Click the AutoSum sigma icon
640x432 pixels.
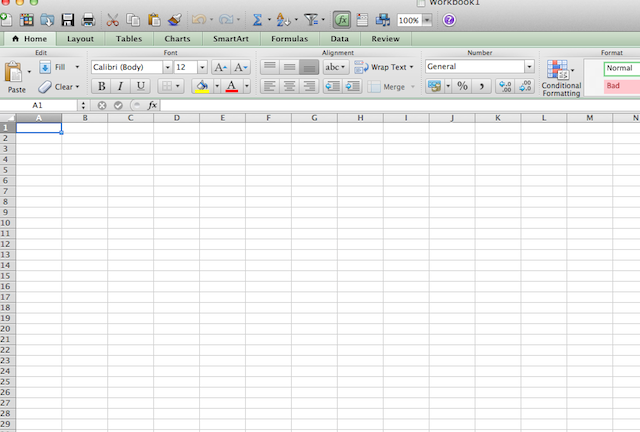point(257,20)
